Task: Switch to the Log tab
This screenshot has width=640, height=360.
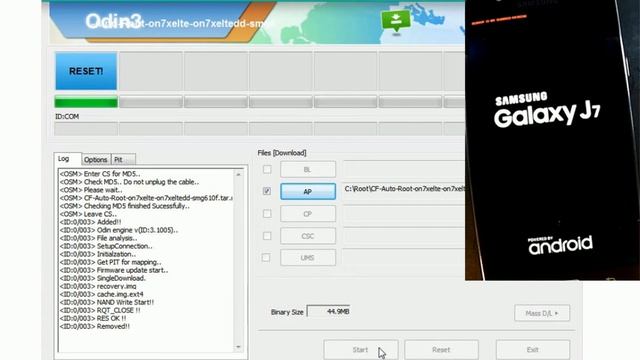Action: 63,159
